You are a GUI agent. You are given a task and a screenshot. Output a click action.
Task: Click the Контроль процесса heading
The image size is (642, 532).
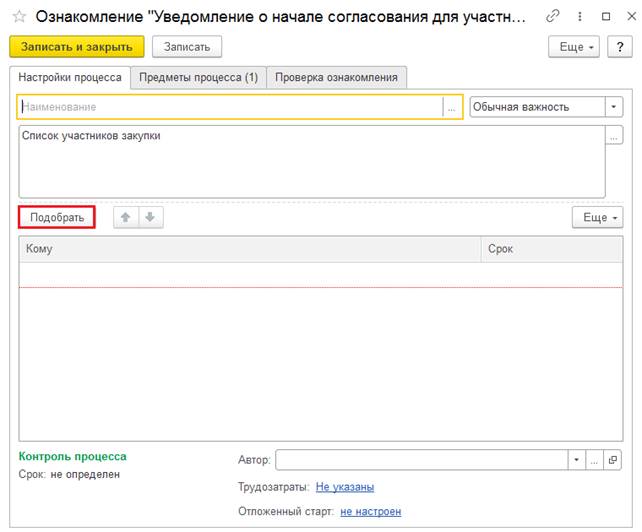[x=72, y=456]
